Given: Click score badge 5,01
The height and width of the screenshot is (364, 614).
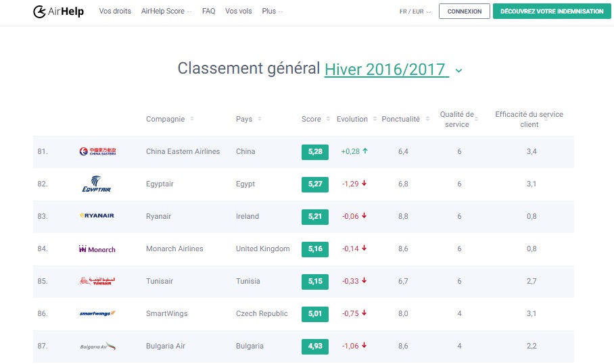Looking at the screenshot, I should (x=315, y=314).
